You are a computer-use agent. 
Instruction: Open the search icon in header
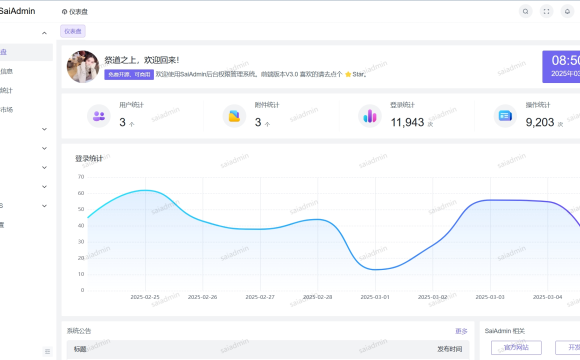(525, 11)
